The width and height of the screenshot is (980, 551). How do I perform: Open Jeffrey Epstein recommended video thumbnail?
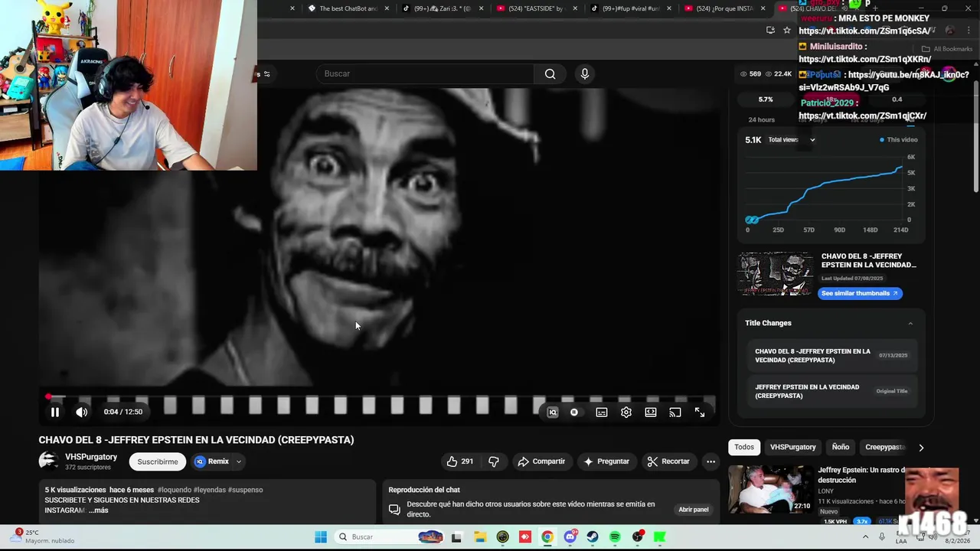[770, 488]
